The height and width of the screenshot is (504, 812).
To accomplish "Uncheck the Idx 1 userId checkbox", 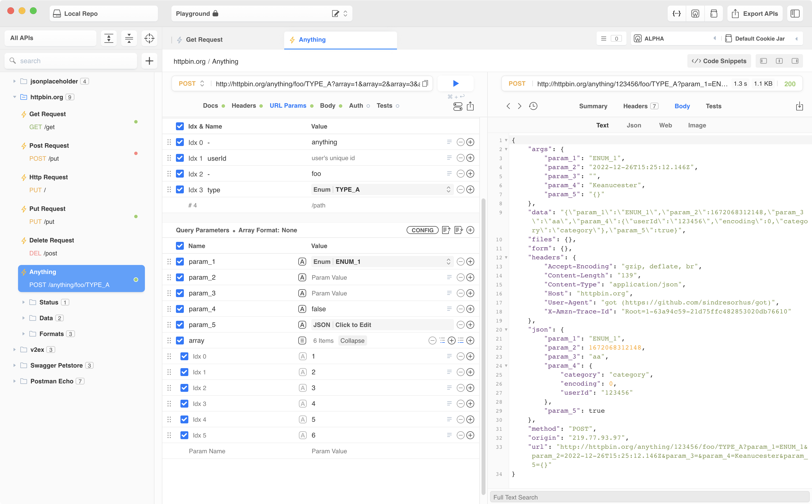I will [180, 158].
